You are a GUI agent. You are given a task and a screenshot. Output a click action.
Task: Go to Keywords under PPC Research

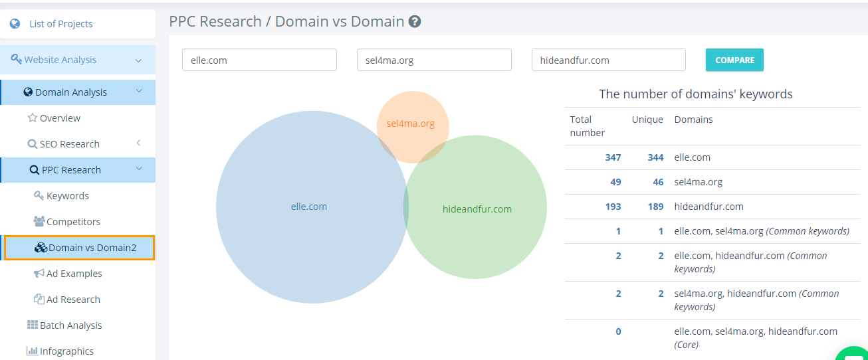point(68,196)
